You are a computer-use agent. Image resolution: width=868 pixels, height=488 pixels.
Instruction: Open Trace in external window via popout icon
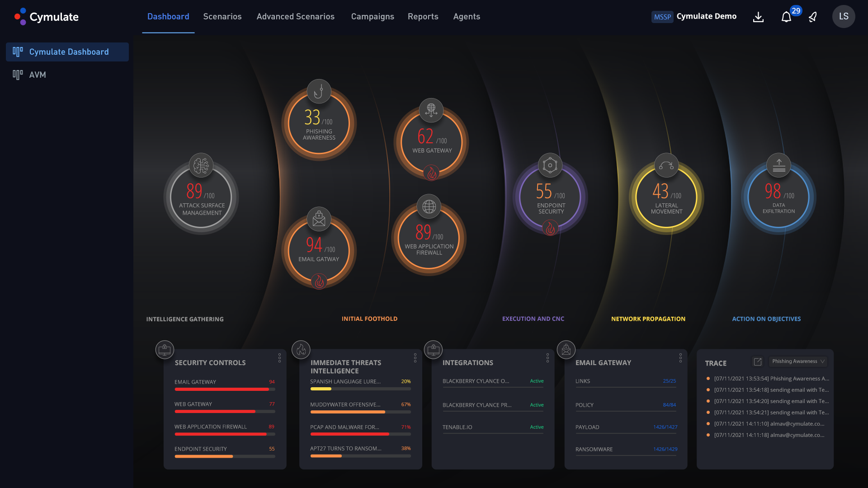click(758, 361)
